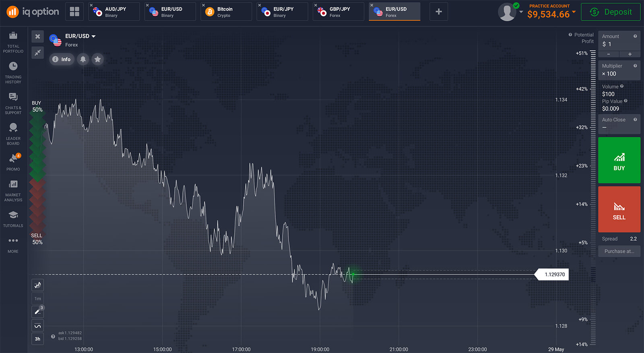Increase amount with the plus stepper

[x=630, y=54]
